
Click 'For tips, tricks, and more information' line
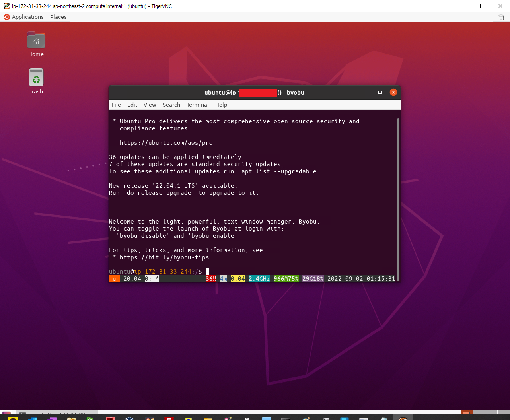click(187, 250)
